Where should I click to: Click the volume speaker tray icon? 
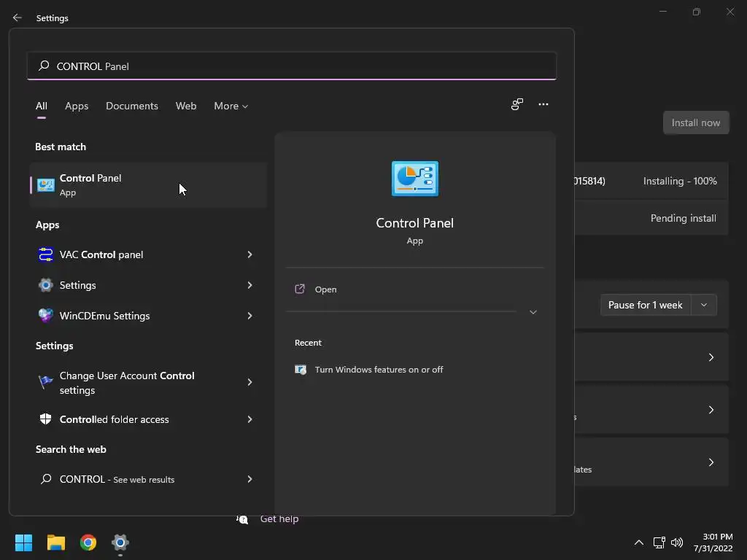pos(677,542)
